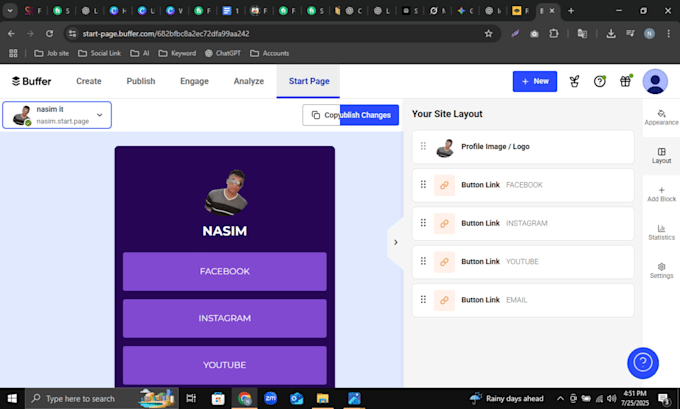Open the Windows notification center icon
The image size is (680, 409).
click(x=664, y=398)
